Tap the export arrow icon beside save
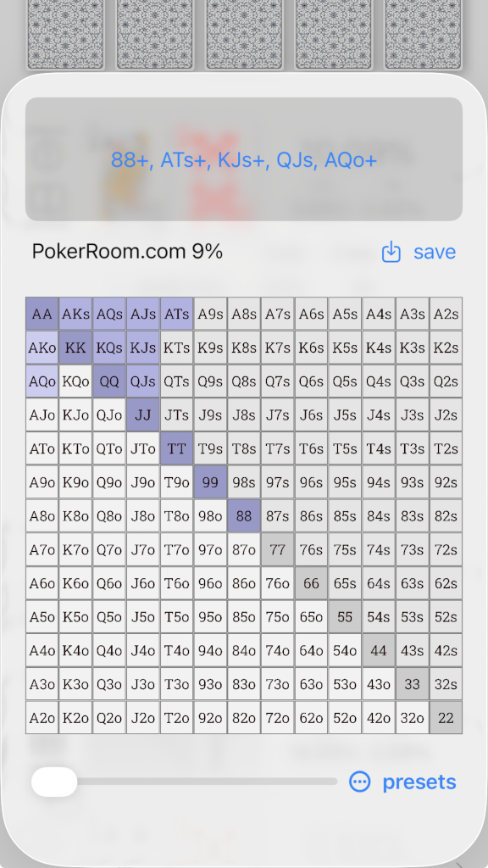This screenshot has height=868, width=488. tap(391, 251)
